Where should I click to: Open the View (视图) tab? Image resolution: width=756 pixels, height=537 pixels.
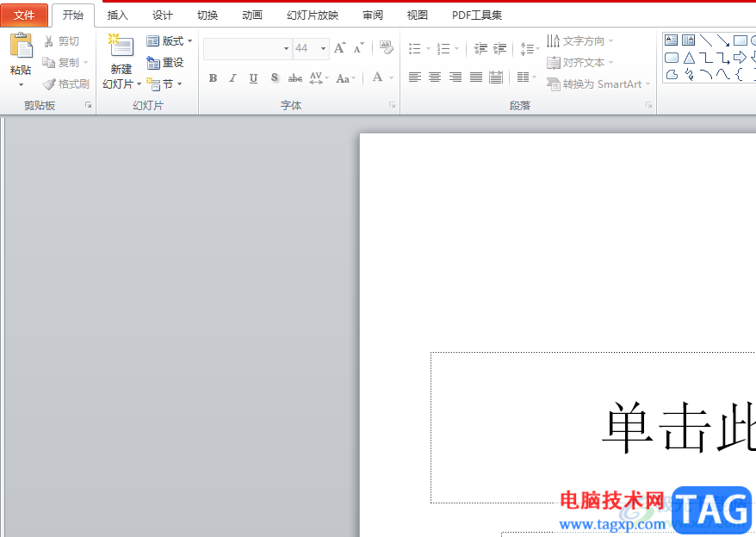pyautogui.click(x=417, y=15)
